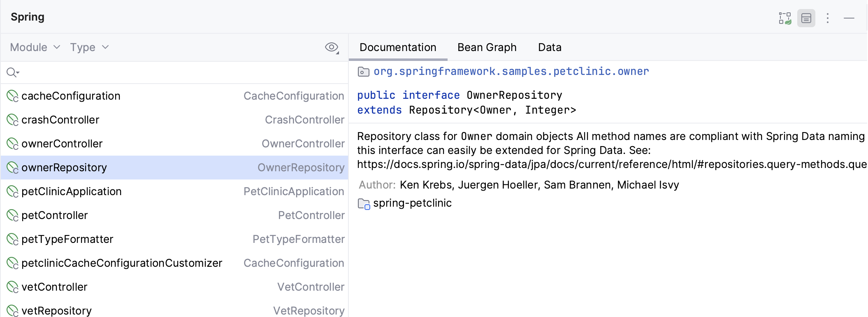
Task: Open the Data tab
Action: point(550,47)
